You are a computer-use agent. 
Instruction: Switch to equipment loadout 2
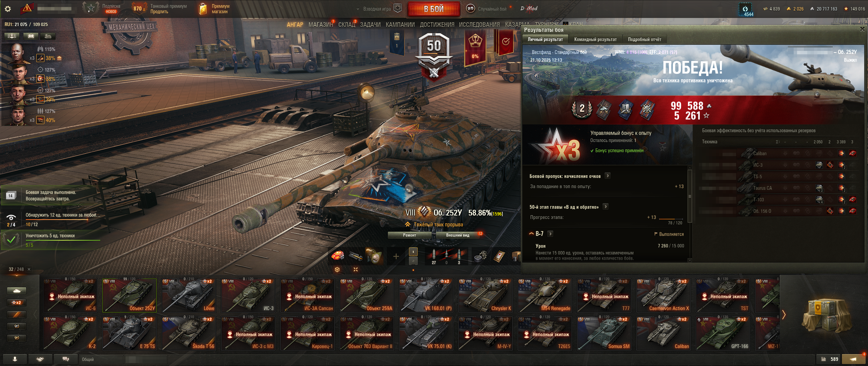click(x=413, y=261)
